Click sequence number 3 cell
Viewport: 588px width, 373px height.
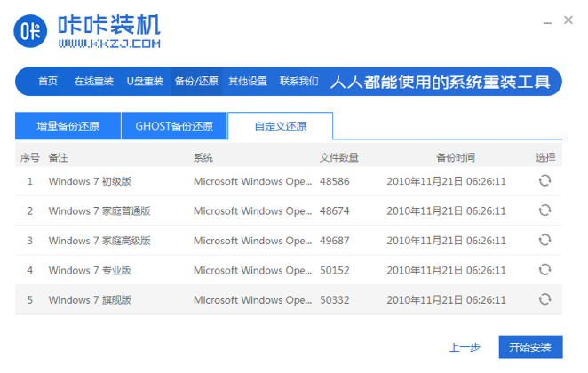coord(30,241)
